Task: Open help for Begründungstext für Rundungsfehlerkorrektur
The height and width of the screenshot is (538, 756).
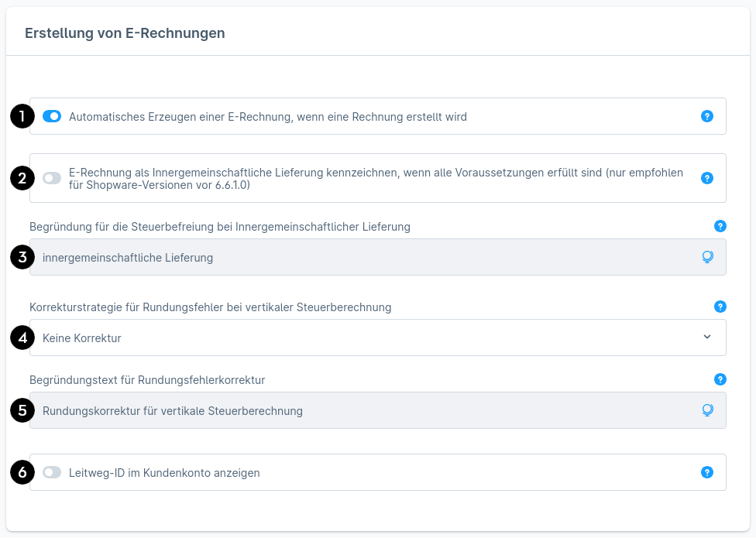Action: pos(720,379)
